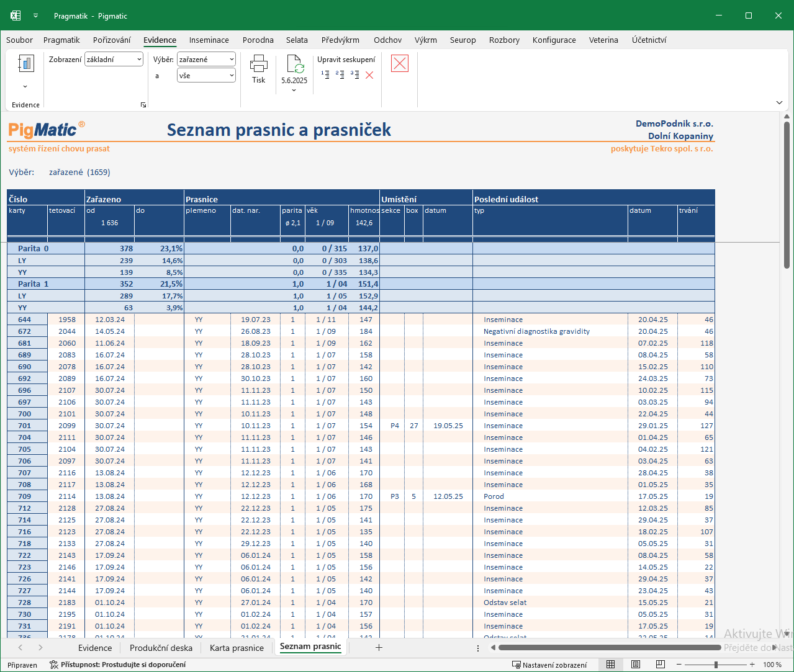Switch to Normal view icon

pyautogui.click(x=610, y=665)
